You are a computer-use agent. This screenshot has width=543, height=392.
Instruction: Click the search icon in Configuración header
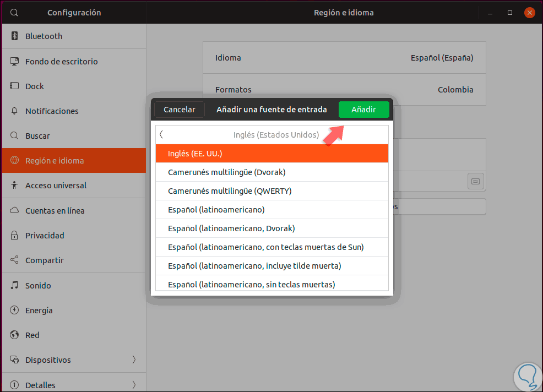click(14, 13)
